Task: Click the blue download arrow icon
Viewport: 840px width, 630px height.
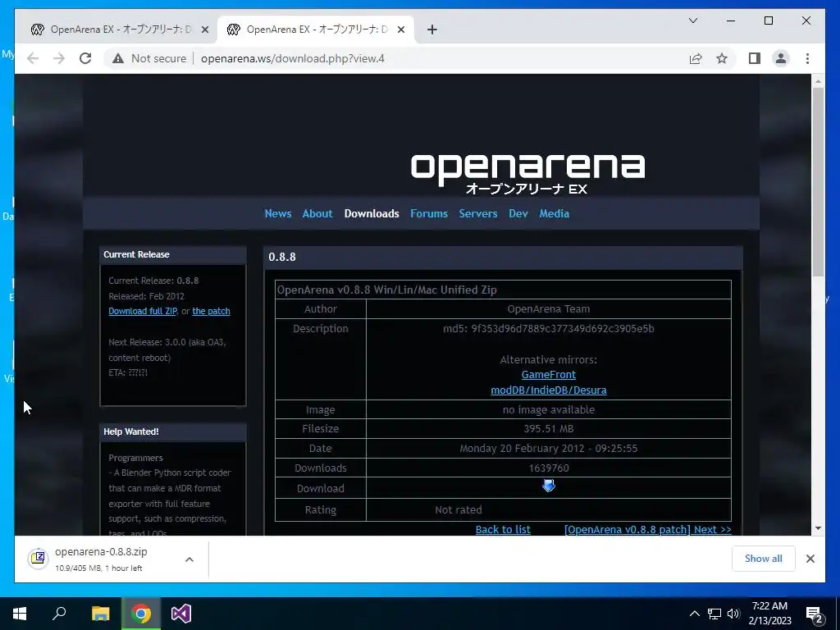Action: pyautogui.click(x=549, y=486)
